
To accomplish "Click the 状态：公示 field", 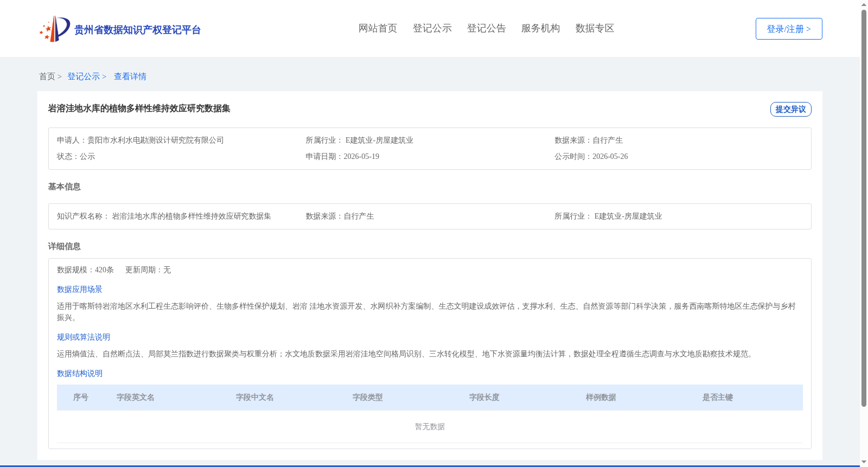I will tap(76, 156).
